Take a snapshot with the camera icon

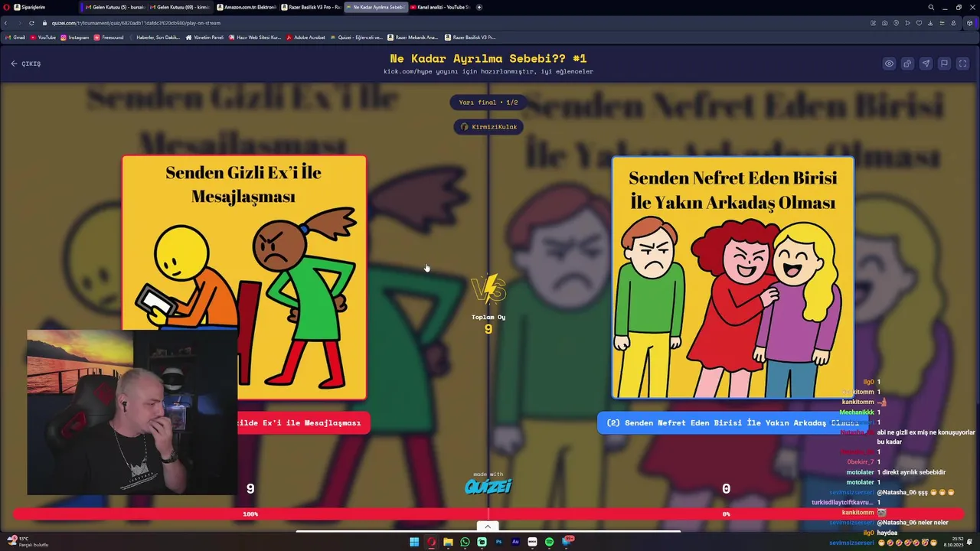tap(885, 23)
